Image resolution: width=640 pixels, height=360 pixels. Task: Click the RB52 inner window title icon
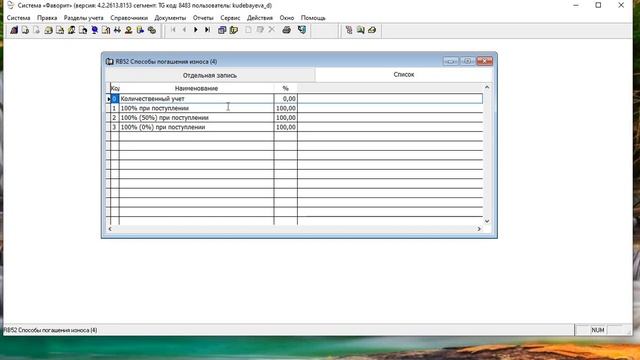109,62
